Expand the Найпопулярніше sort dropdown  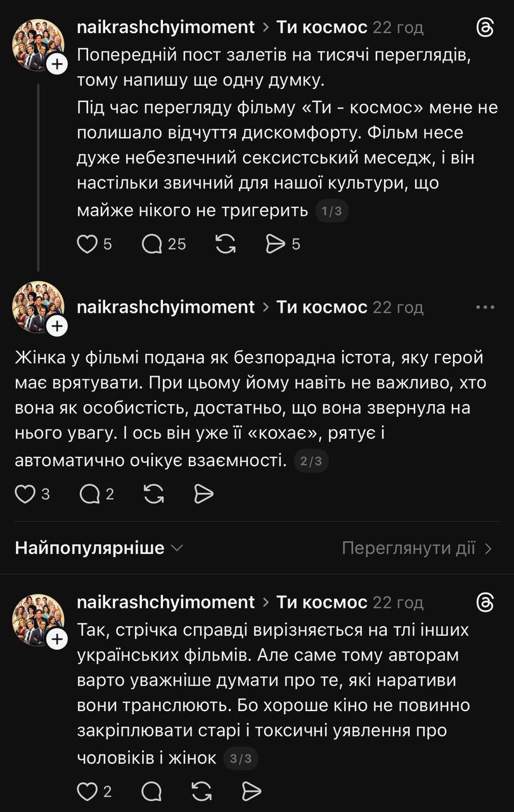click(x=99, y=548)
